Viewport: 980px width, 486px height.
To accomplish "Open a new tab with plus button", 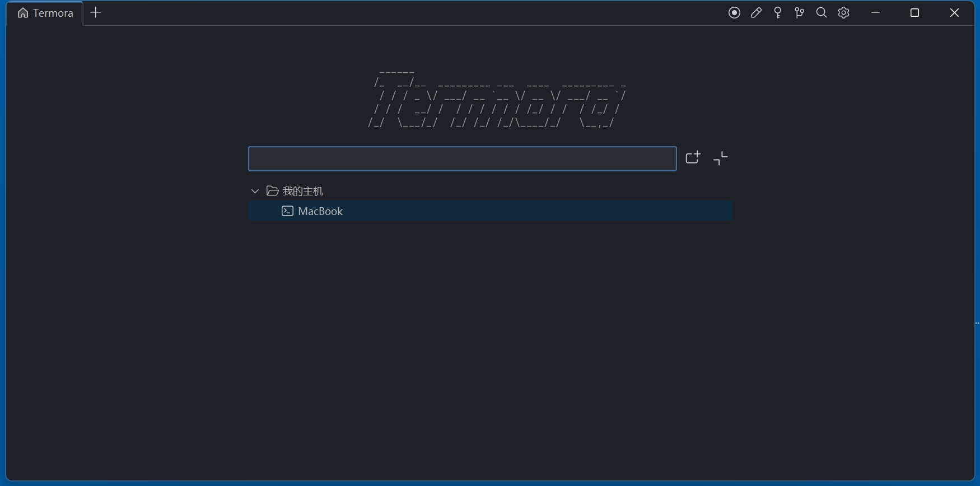I will [x=96, y=13].
